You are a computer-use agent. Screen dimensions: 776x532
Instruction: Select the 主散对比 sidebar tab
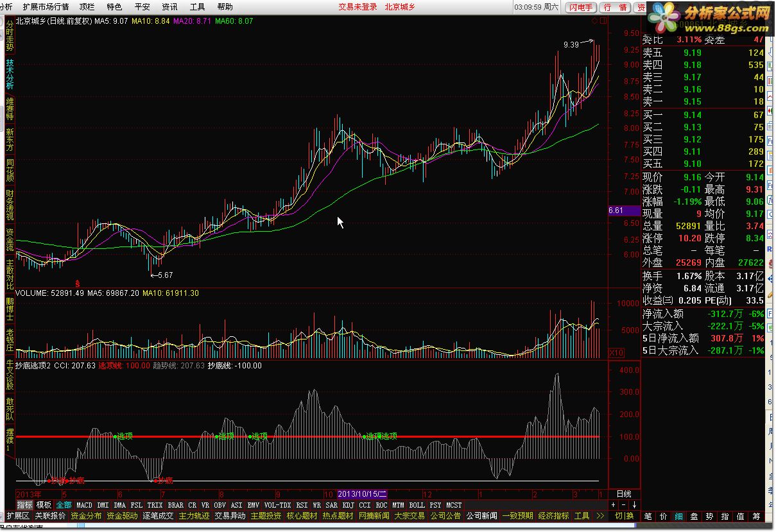[10, 274]
